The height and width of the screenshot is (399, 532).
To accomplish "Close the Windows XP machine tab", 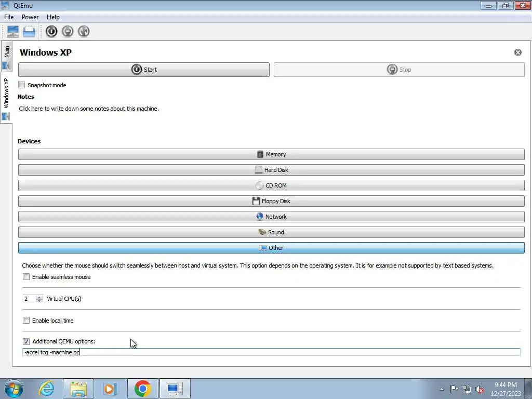I will [x=518, y=52].
